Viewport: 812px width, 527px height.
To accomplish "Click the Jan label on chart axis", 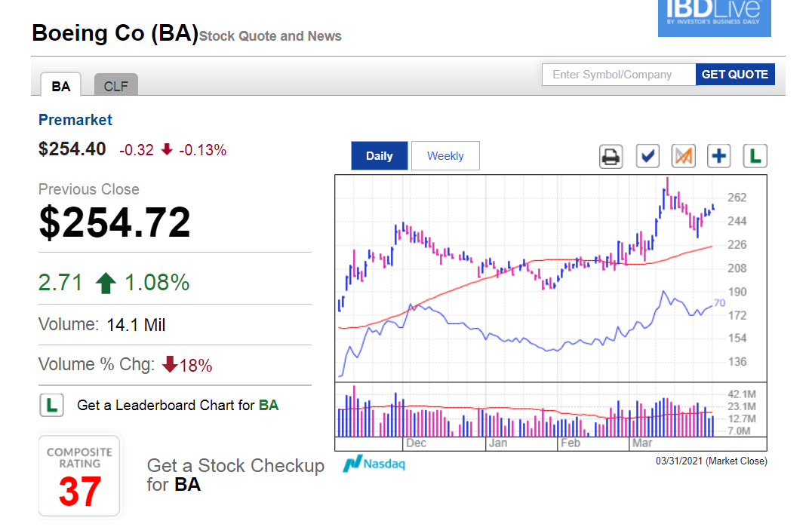I will [x=497, y=443].
